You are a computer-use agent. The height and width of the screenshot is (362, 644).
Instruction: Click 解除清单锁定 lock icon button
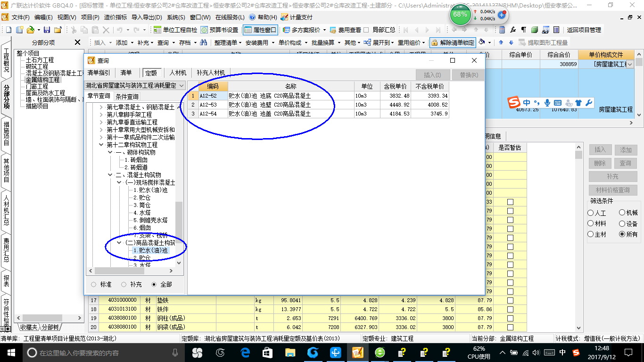453,42
